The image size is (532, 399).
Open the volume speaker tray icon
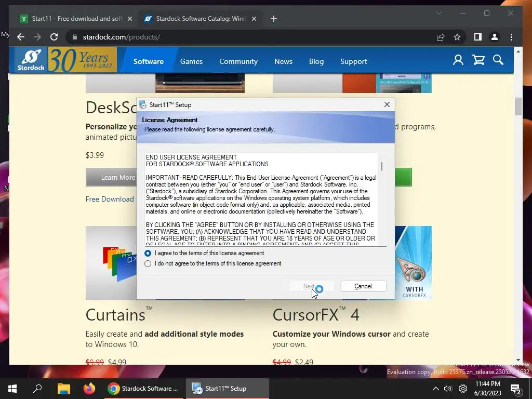(448, 389)
